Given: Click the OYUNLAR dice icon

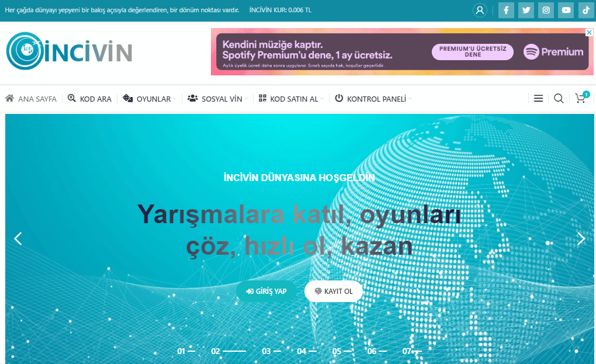Looking at the screenshot, I should click(128, 98).
